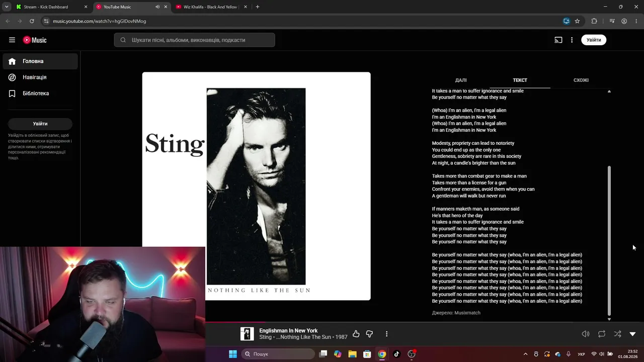Open Microsoft Store from taskbar

pyautogui.click(x=367, y=354)
